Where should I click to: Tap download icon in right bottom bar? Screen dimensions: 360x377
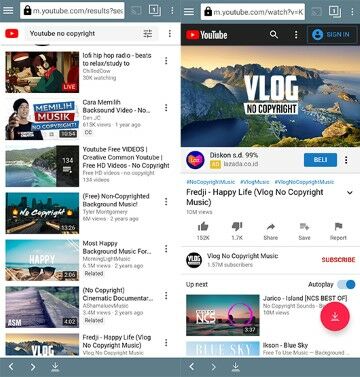pyautogui.click(x=236, y=367)
